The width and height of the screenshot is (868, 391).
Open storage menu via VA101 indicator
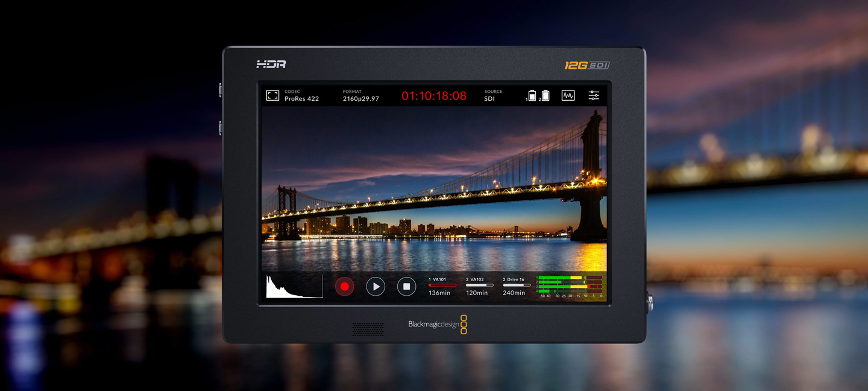pos(439,279)
